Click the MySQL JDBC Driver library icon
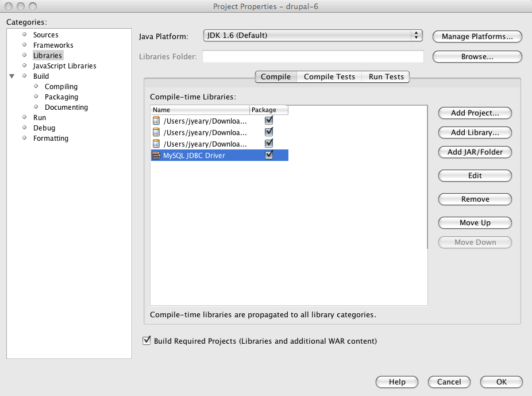 point(156,155)
